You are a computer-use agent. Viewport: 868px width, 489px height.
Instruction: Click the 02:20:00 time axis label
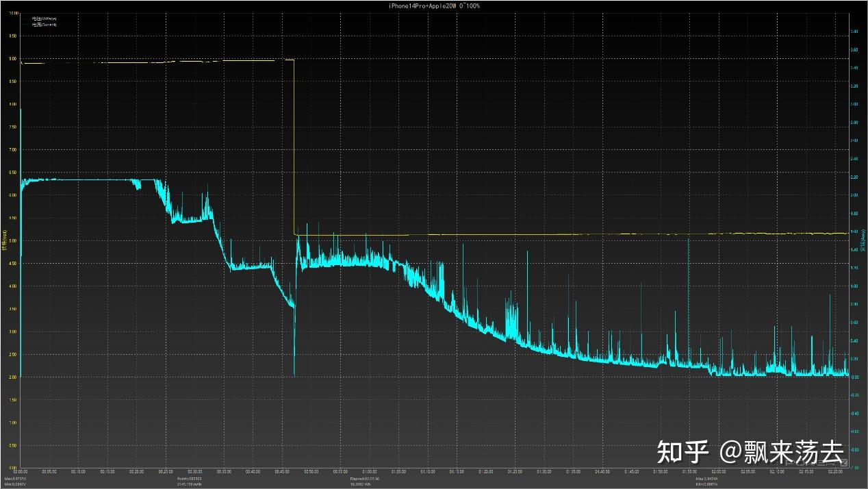point(834,471)
